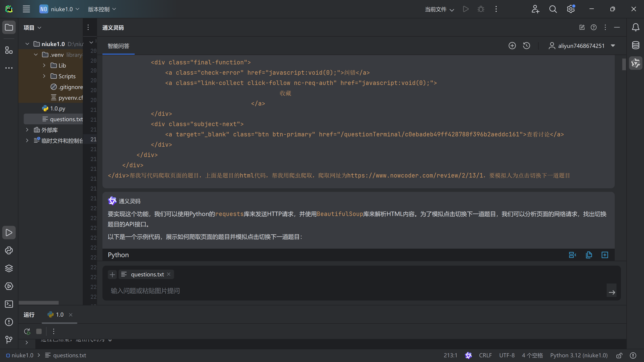Open Python 3.12 interpreter selector
Viewport: 644px width, 362px height.
pos(579,355)
